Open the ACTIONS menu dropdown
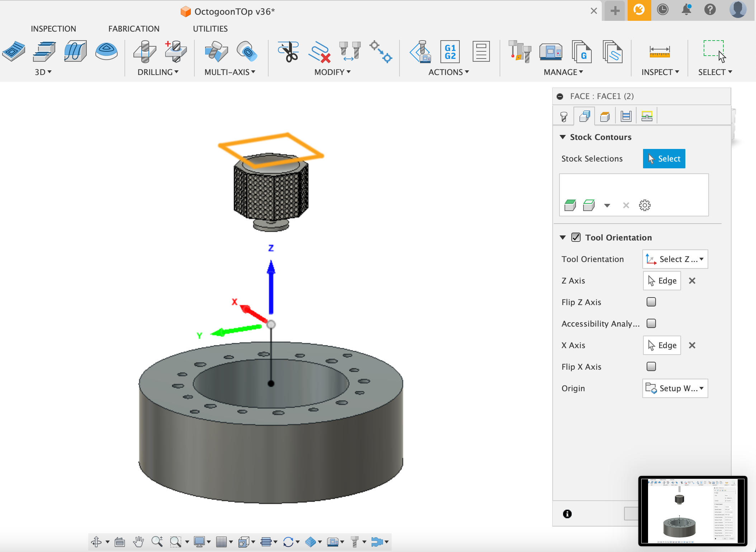The width and height of the screenshot is (756, 552). [x=449, y=72]
